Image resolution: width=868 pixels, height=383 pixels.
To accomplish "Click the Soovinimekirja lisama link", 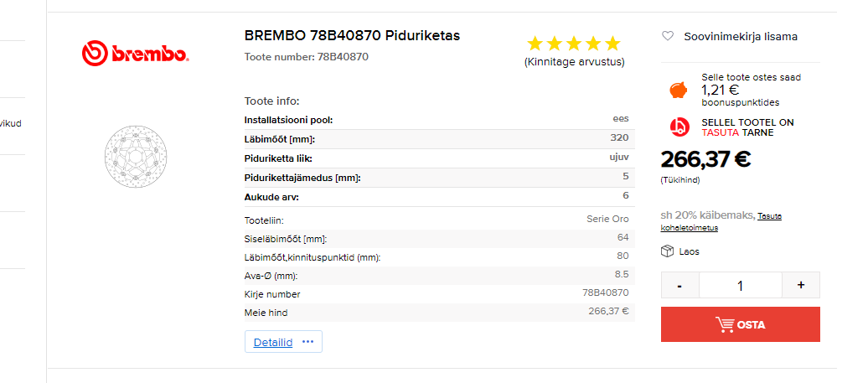I will click(x=741, y=37).
